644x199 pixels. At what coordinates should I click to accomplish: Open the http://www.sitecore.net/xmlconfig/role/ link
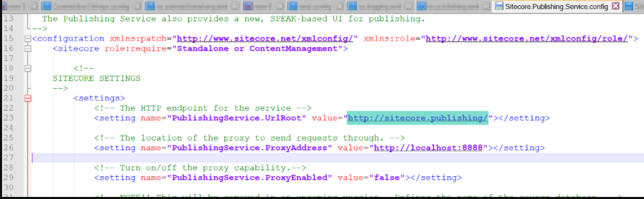[527, 39]
